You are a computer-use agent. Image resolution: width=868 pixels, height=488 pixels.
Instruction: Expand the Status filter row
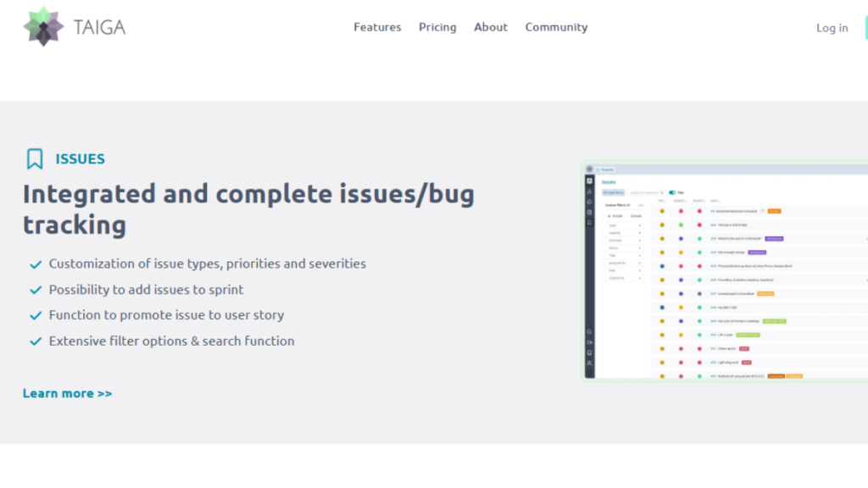coord(623,248)
